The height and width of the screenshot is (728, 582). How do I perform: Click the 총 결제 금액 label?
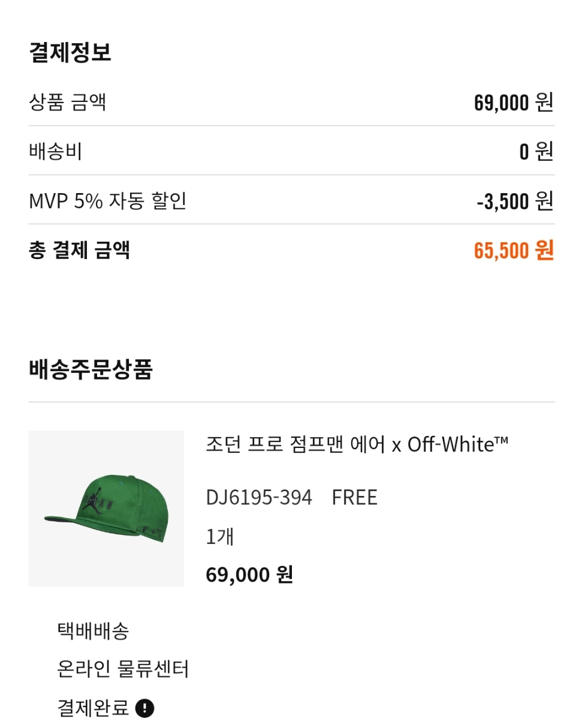(79, 249)
